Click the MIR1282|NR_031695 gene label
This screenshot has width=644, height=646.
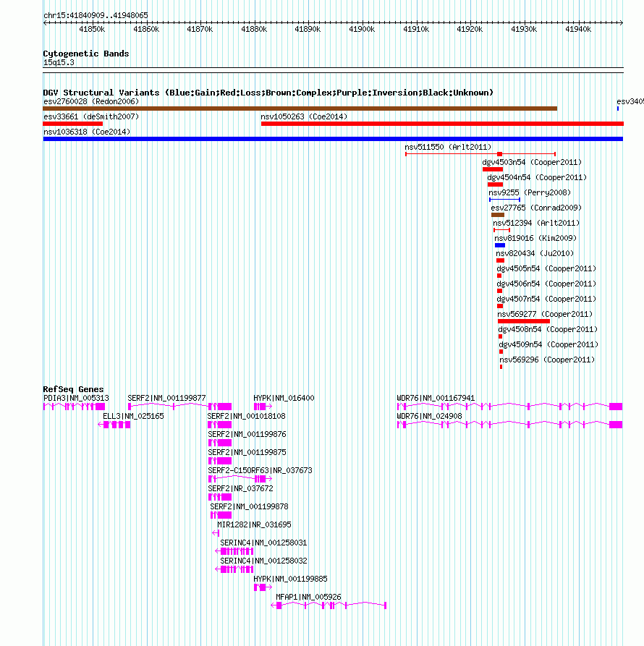click(x=254, y=525)
